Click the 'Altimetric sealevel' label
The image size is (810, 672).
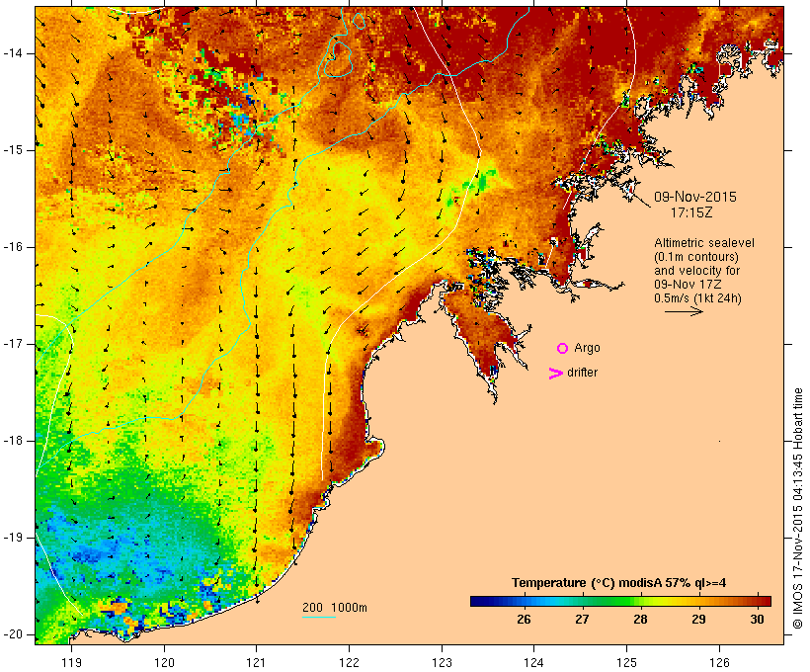(704, 243)
